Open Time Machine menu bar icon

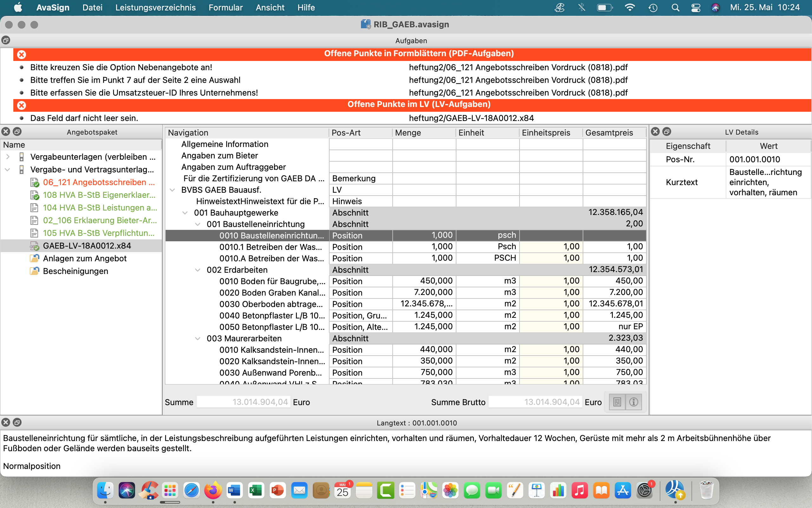click(653, 7)
